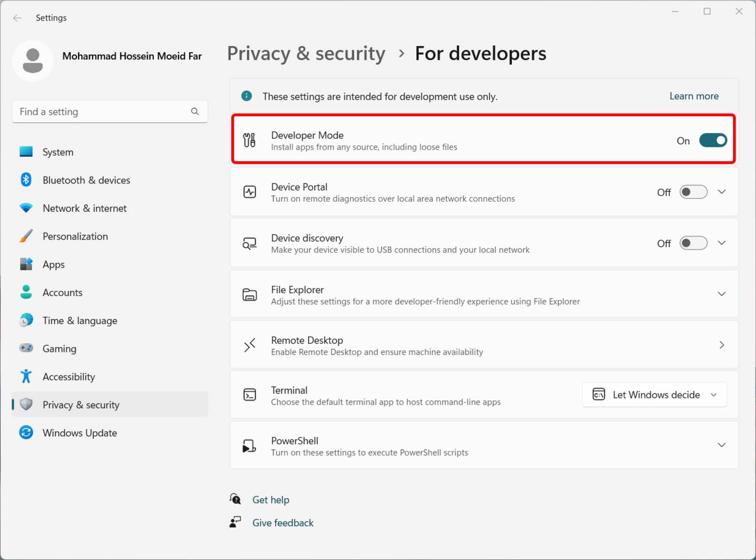The image size is (756, 560).
Task: Click the Gaming controller icon
Action: coord(26,348)
